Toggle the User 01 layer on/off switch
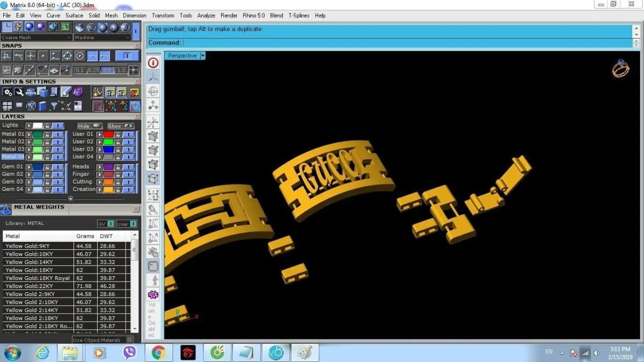Screen dimensions: 644x362 point(129,135)
